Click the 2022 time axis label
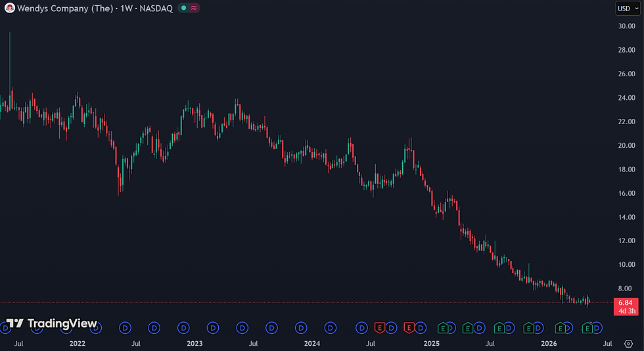 pos(78,344)
